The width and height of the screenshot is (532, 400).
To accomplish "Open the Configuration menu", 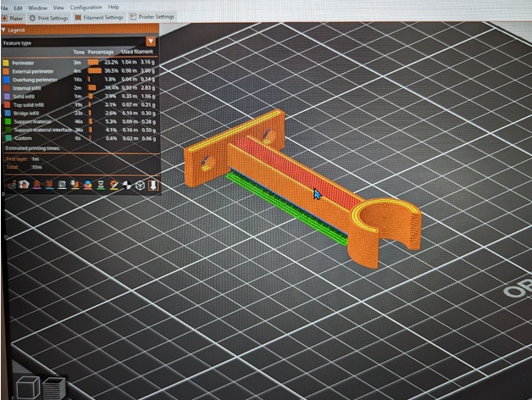I will click(86, 7).
